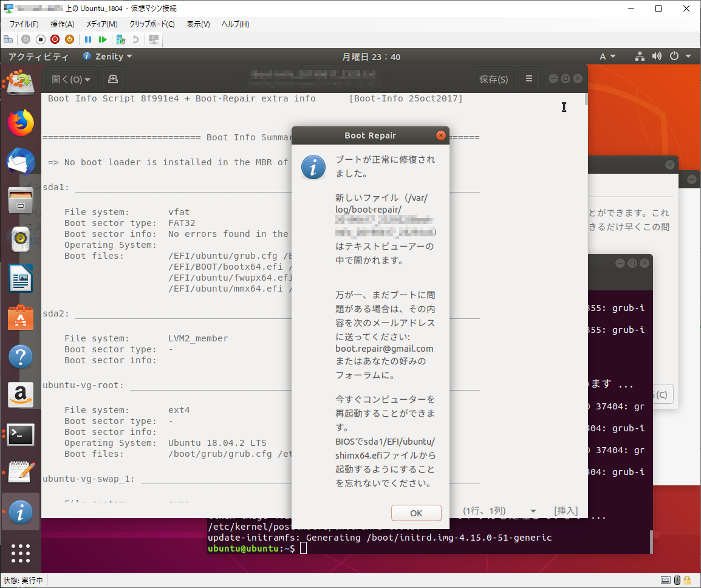Image resolution: width=701 pixels, height=588 pixels.
Task: Launch Thunderbird Mail from the dock
Action: (21, 162)
